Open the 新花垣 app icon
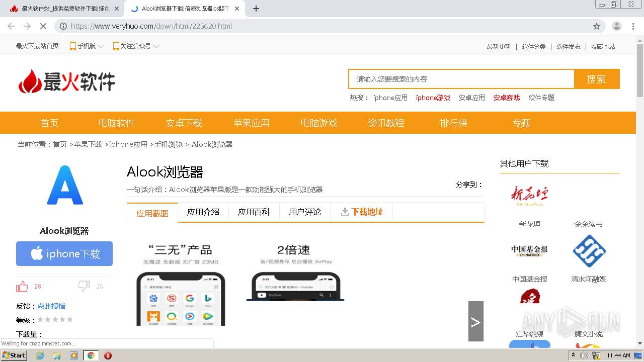This screenshot has height=362, width=644. pyautogui.click(x=529, y=196)
